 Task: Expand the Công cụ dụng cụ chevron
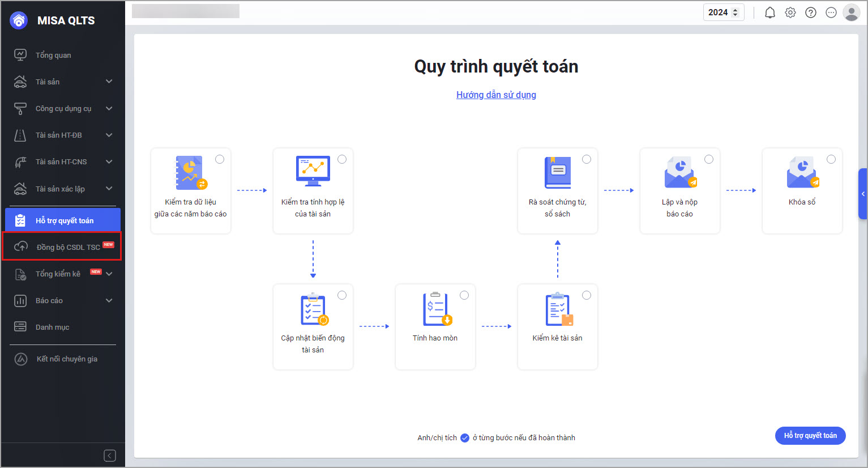point(109,108)
